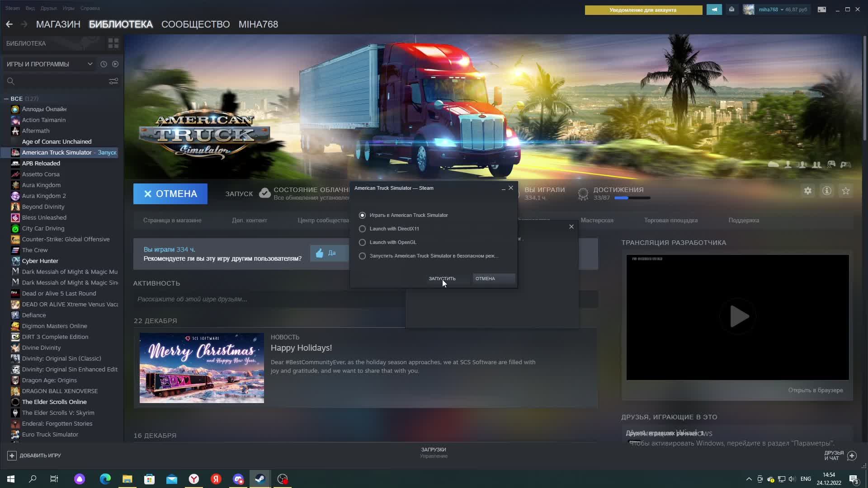Go back with the arrow icon
The width and height of the screenshot is (868, 488).
[x=9, y=24]
